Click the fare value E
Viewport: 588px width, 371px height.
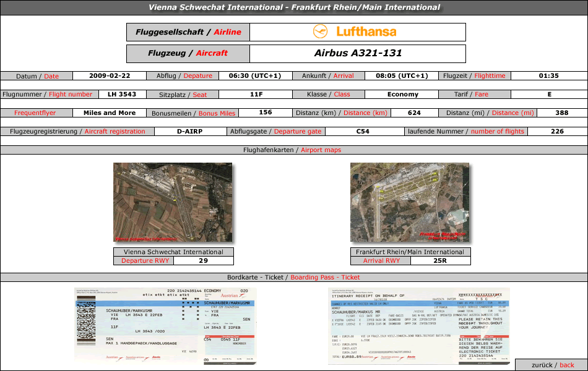point(550,95)
